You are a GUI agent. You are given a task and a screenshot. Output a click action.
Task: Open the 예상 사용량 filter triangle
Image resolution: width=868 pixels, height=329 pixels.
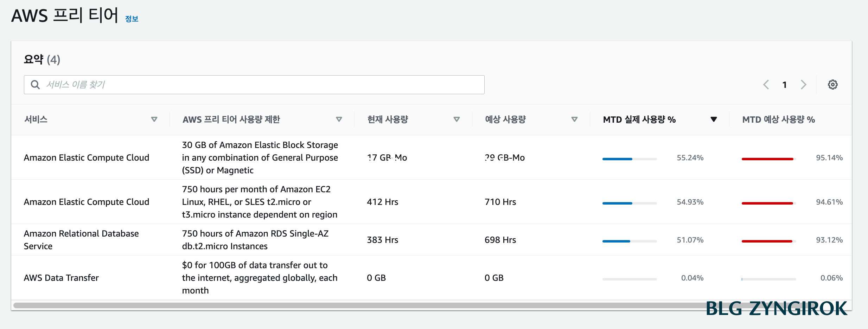[575, 120]
